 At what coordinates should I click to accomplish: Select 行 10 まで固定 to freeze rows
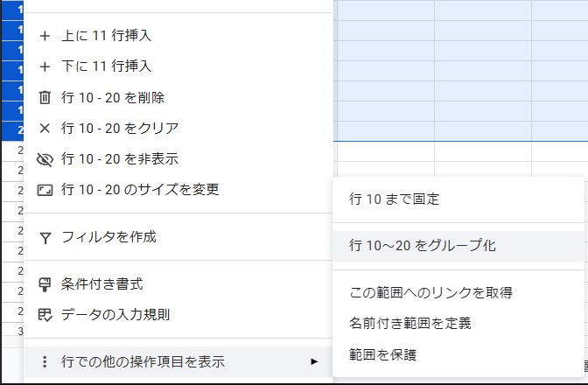(x=394, y=199)
